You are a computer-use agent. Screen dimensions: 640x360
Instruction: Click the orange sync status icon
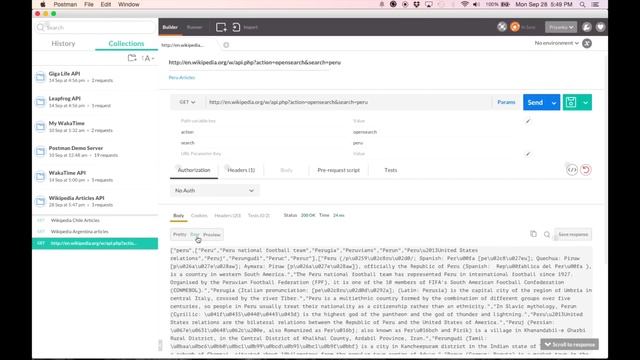click(x=515, y=27)
